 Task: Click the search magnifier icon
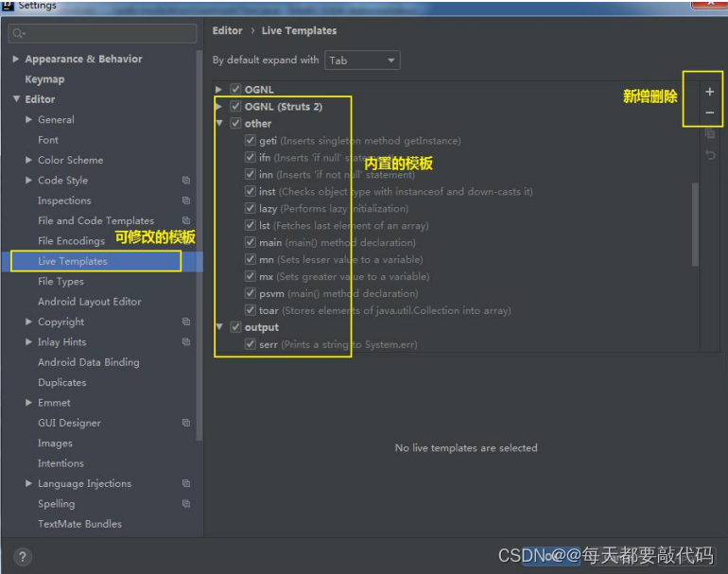click(x=18, y=33)
